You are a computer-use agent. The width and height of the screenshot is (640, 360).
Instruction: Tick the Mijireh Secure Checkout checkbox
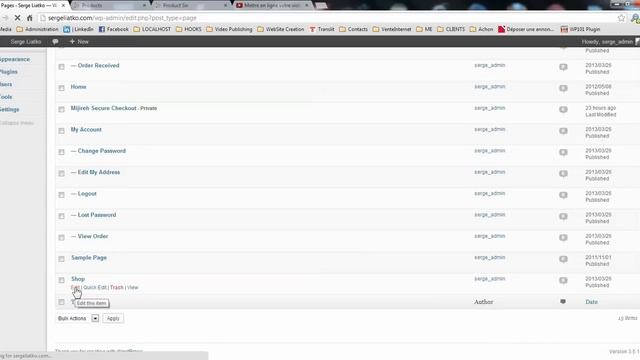coord(61,109)
